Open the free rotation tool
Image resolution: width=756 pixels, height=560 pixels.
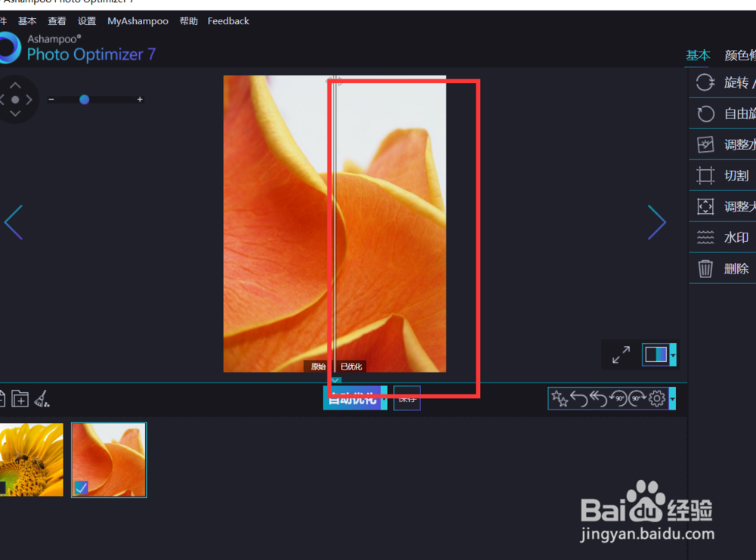722,113
